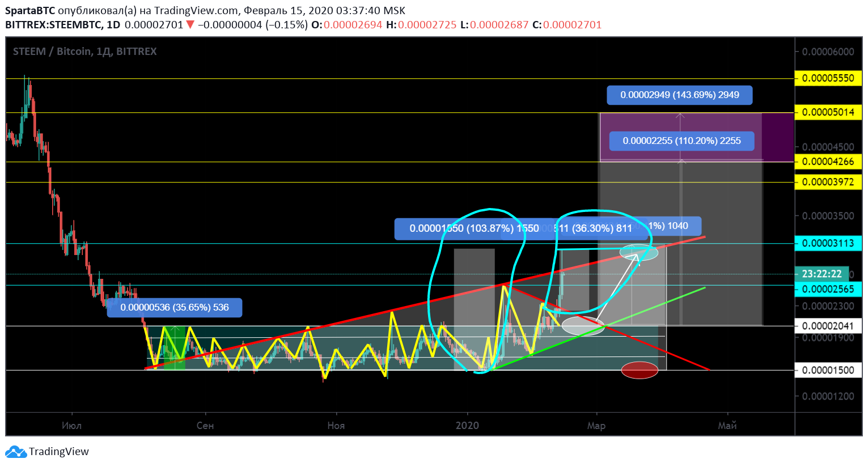868x467 pixels.
Task: Select the yellow 0.00003972 price label
Action: [828, 182]
